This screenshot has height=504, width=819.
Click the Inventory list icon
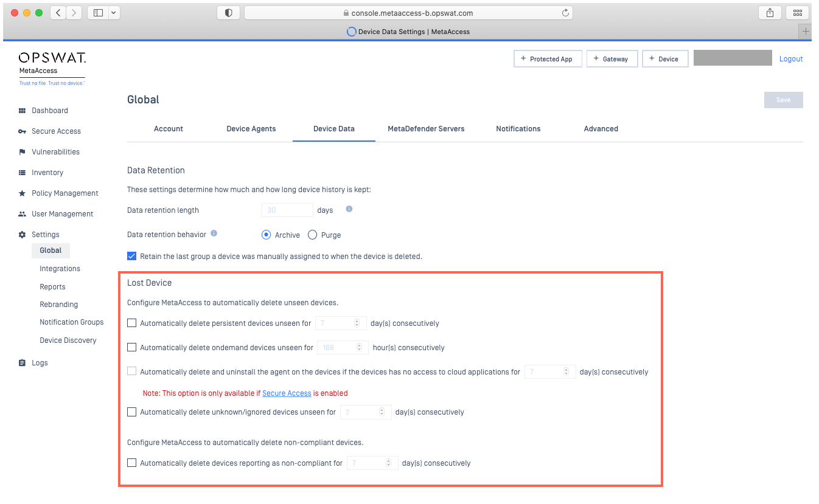[22, 173]
